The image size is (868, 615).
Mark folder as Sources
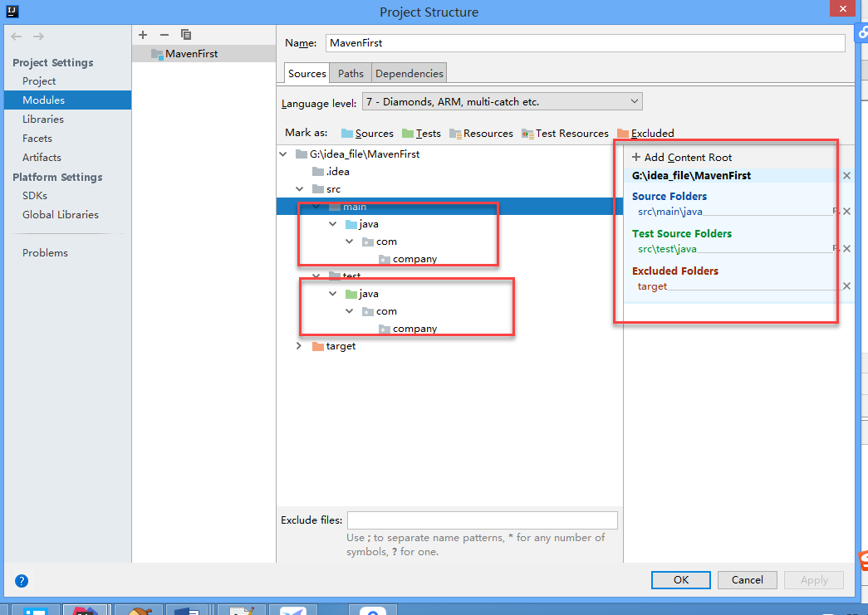368,134
